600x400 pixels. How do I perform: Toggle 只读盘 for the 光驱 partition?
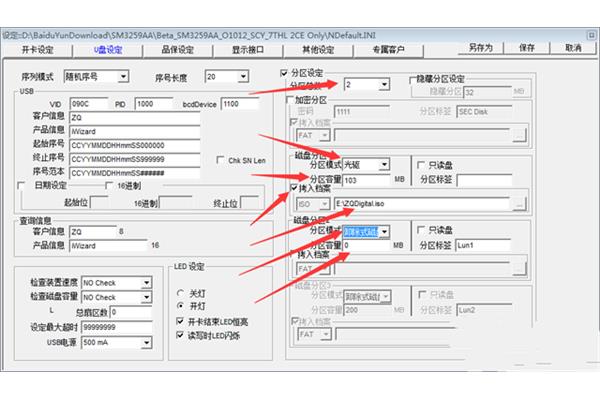(421, 165)
